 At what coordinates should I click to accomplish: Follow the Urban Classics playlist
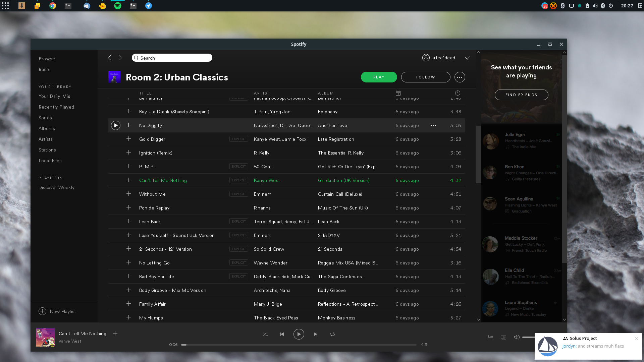point(426,77)
